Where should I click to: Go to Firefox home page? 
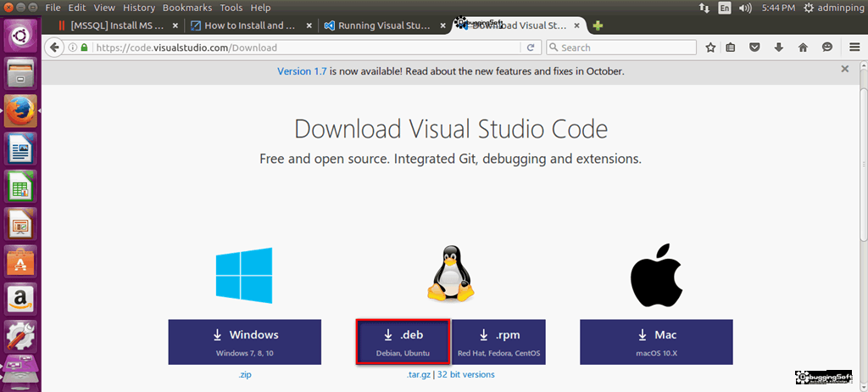(804, 48)
